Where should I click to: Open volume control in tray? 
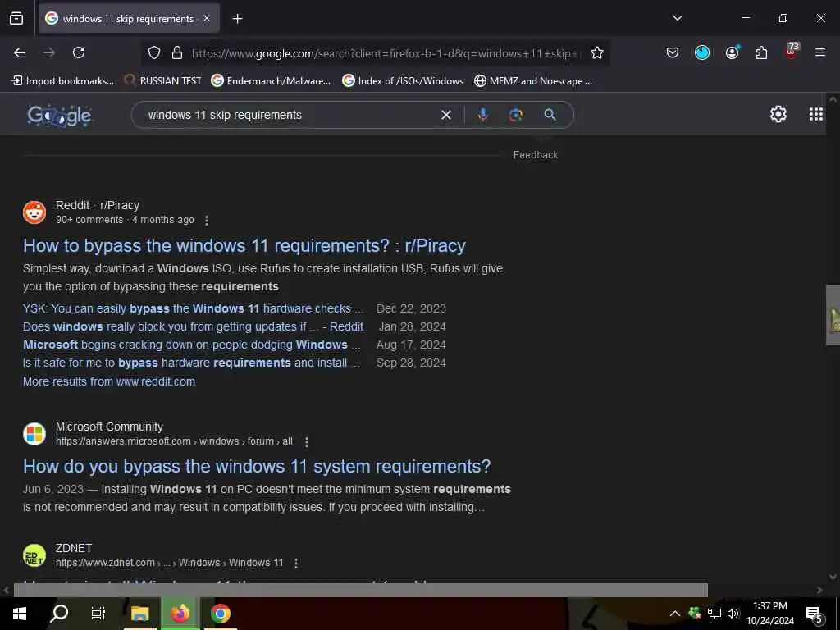733,614
